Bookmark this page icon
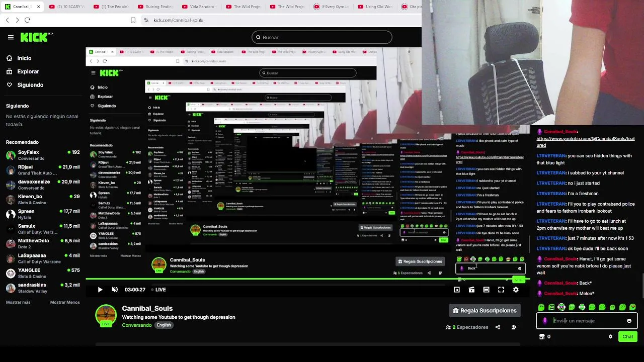The width and height of the screenshot is (644, 362). point(133,20)
